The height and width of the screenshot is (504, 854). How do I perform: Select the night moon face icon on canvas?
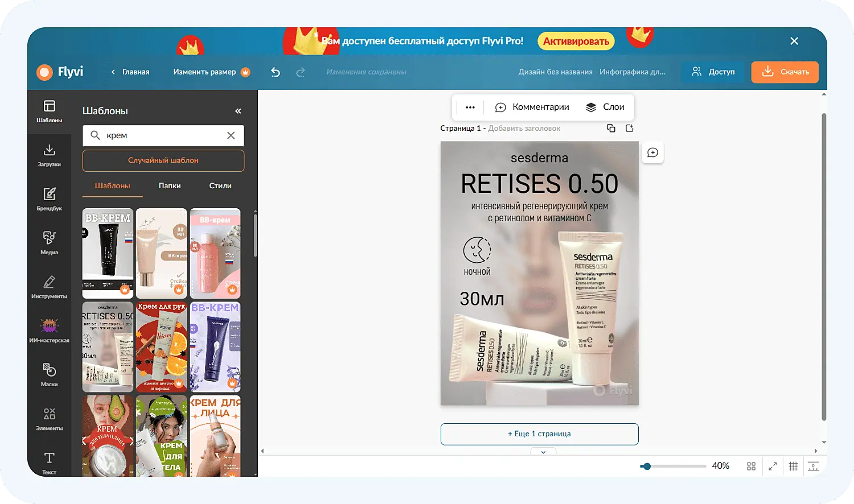pyautogui.click(x=477, y=250)
